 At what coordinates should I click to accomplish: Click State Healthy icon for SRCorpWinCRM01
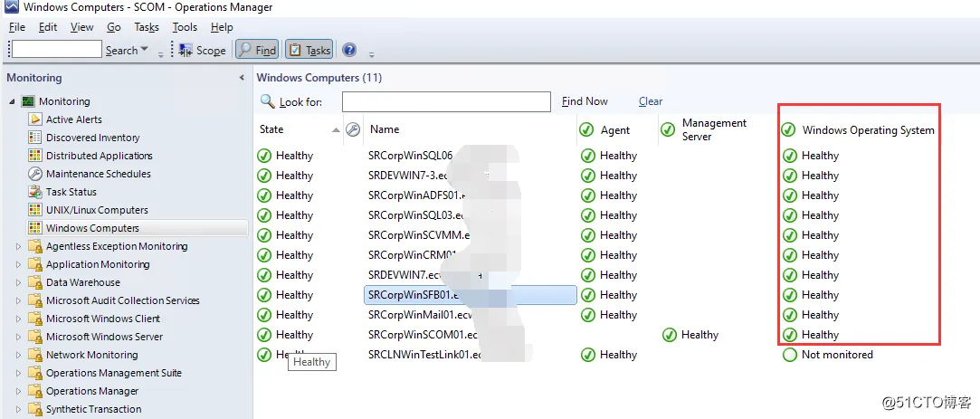[x=263, y=256]
